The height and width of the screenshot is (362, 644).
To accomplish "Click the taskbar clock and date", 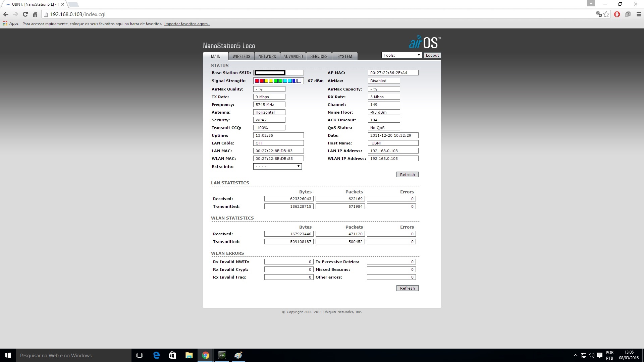I will tap(629, 355).
